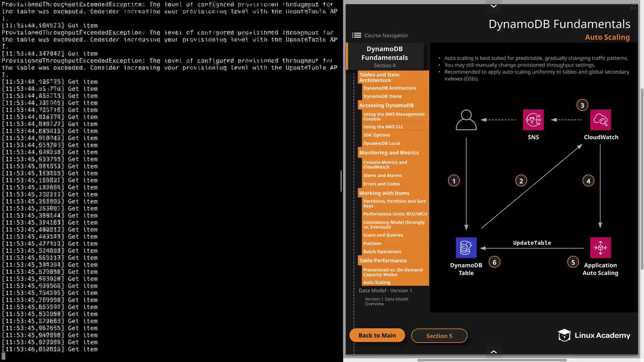This screenshot has height=362, width=644.
Task: Click the horizontal scrollbar at bottom
Action: (491, 360)
